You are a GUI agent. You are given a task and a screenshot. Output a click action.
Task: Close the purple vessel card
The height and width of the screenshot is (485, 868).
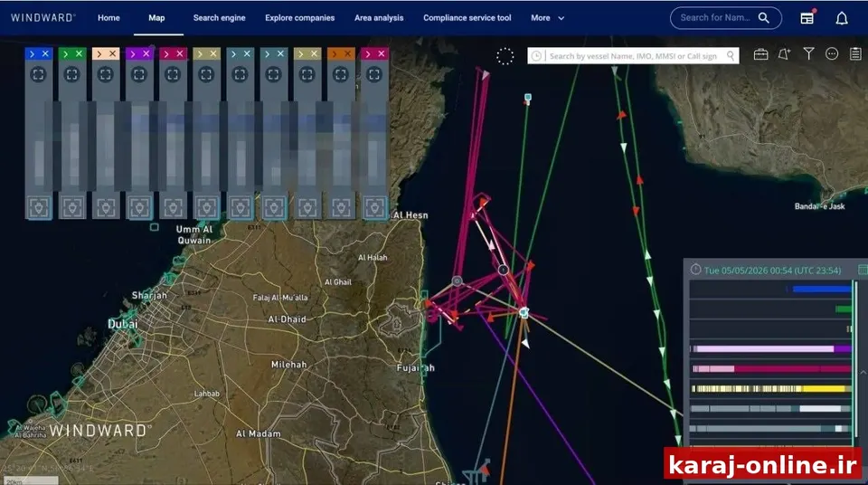pos(146,53)
